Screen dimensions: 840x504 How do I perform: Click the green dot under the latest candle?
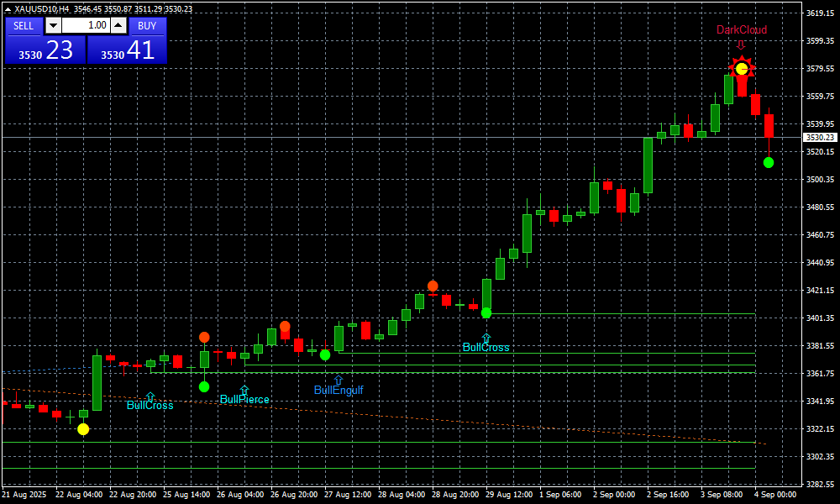pos(769,162)
